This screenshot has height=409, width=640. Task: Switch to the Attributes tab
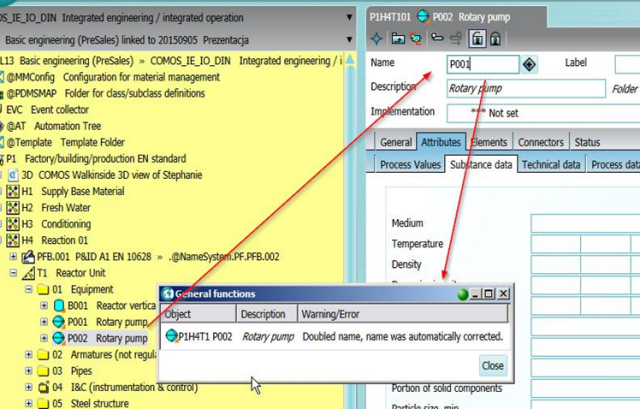tap(441, 142)
